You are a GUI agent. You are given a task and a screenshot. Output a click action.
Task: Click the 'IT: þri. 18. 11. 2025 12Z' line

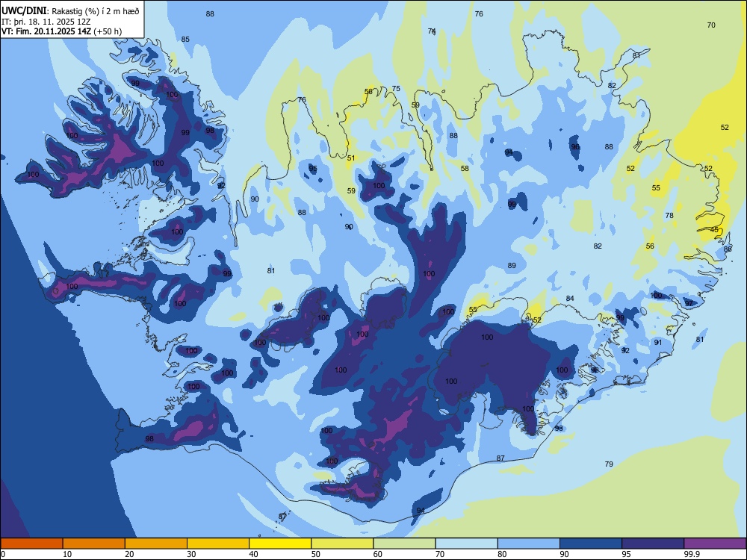(46, 22)
